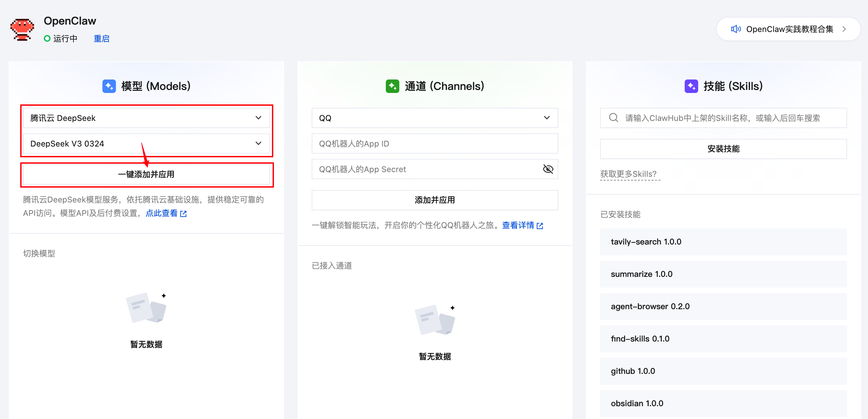Click the sparkle icon beside 模型 (Models)

(x=109, y=86)
